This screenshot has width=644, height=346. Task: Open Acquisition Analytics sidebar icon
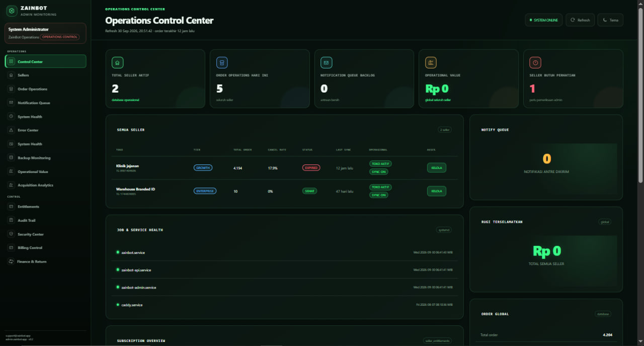point(12,185)
